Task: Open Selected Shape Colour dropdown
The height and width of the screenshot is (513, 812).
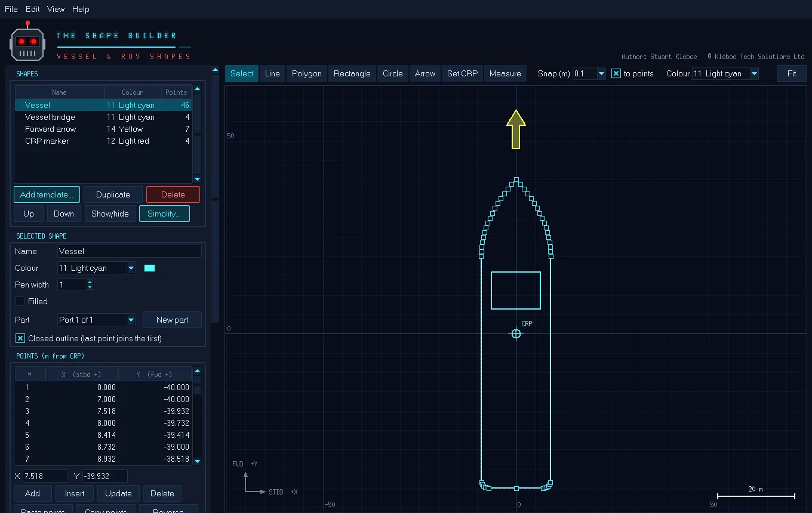Action: coord(131,268)
